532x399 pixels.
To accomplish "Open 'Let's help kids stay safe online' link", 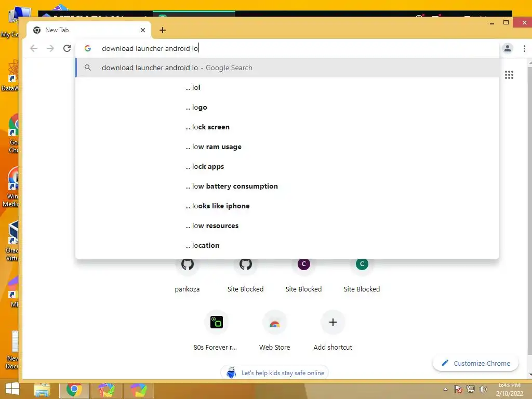I will coord(274,373).
